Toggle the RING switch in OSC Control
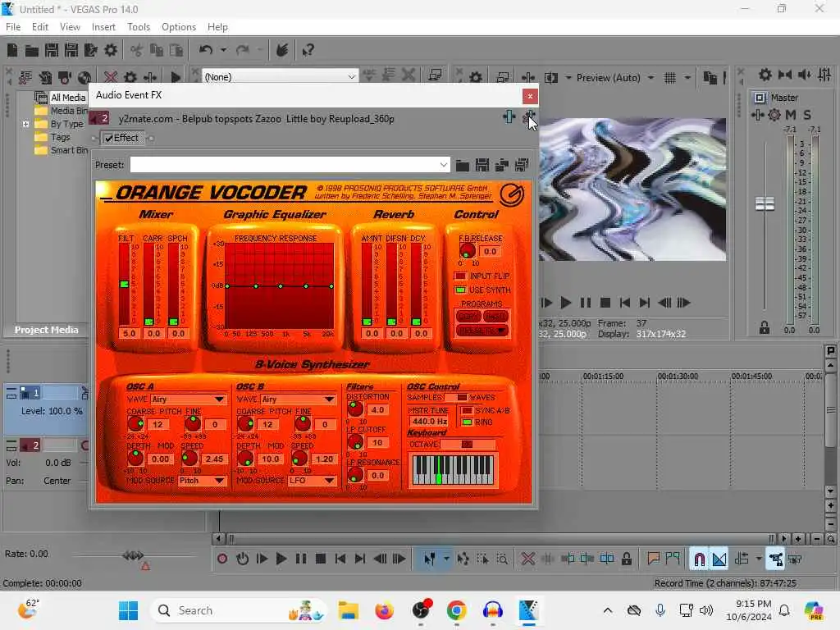840x630 pixels. point(467,422)
